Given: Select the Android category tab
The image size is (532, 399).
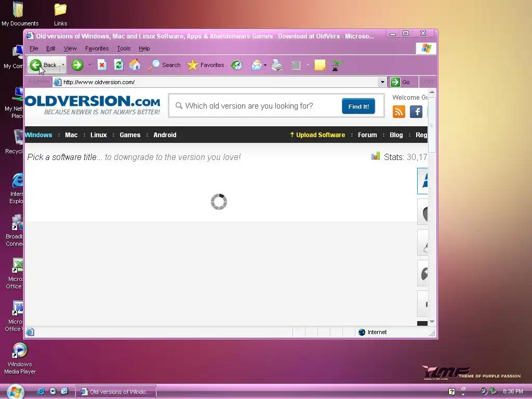Looking at the screenshot, I should point(165,135).
